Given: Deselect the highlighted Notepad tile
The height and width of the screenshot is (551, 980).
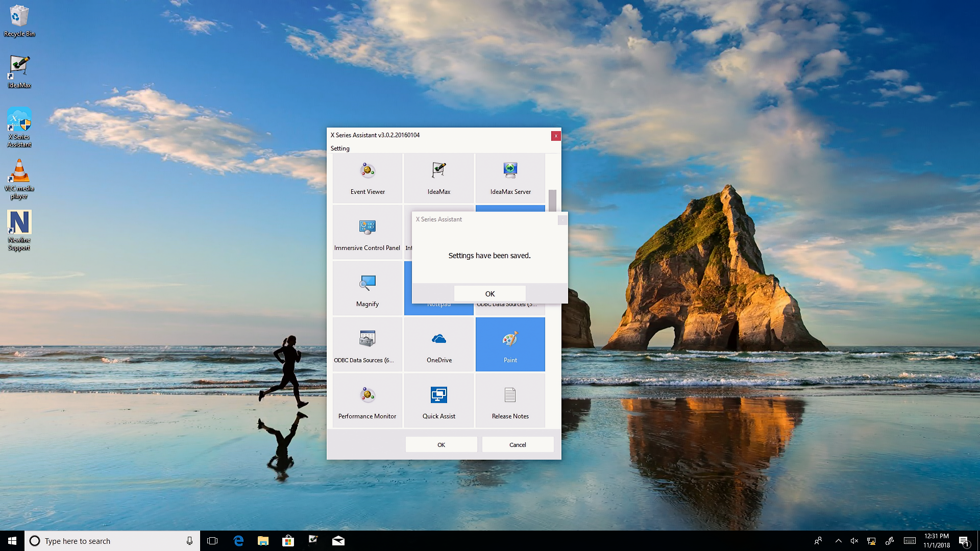Looking at the screenshot, I should point(438,309).
